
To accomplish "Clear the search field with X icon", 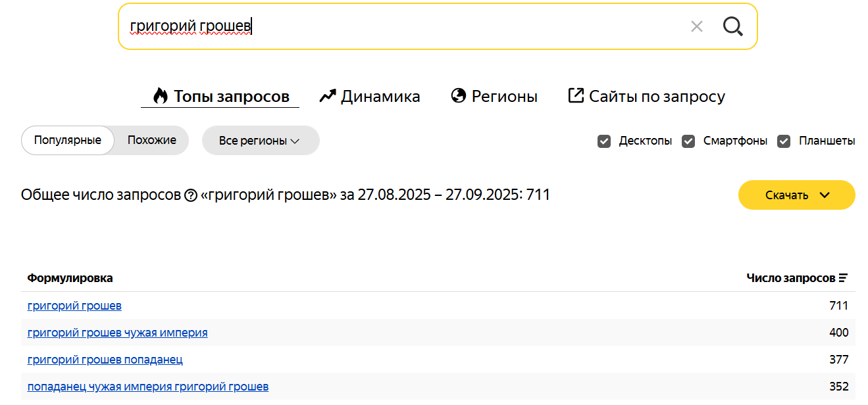I will [697, 26].
